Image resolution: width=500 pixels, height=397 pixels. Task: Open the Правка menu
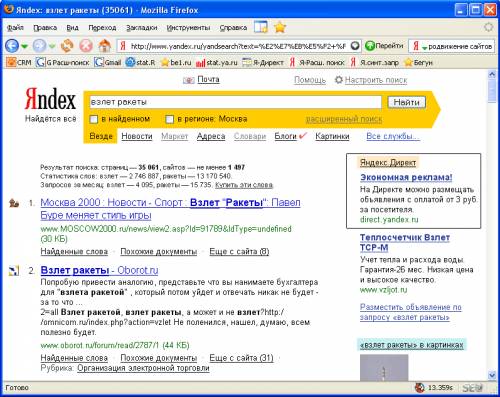point(45,28)
